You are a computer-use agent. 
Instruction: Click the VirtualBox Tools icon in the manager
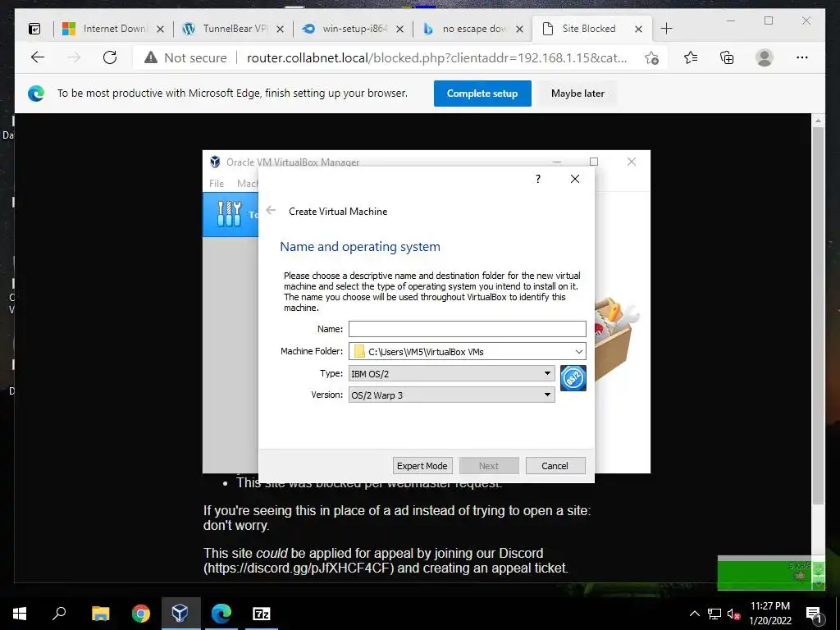230,214
